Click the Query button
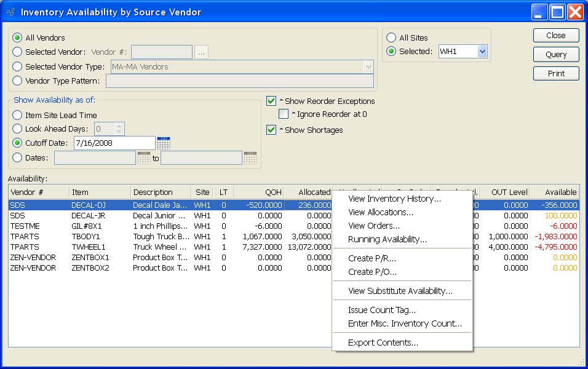 tap(556, 55)
